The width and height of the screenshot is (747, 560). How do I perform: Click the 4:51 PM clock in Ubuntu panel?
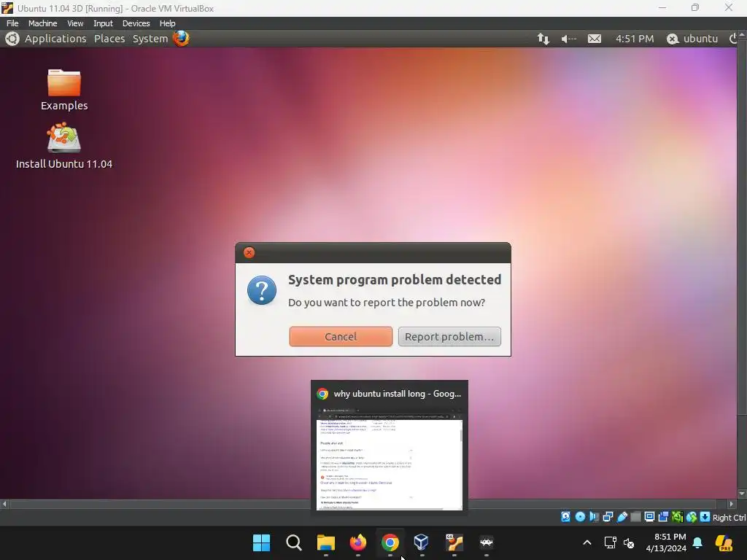pos(635,39)
